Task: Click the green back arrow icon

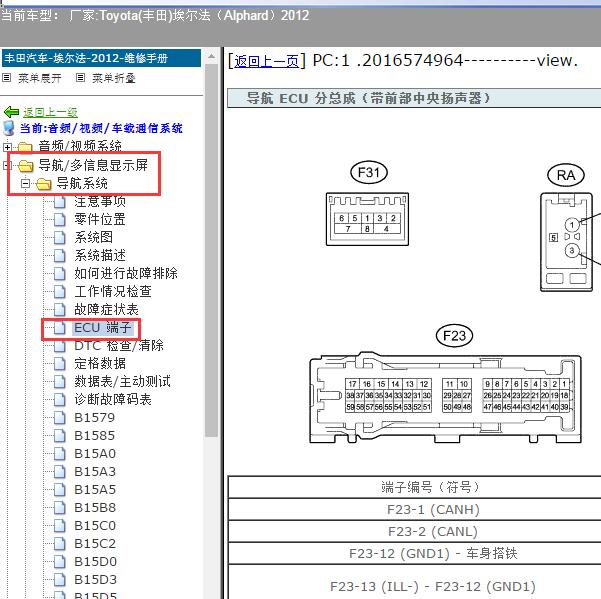Action: coord(11,112)
